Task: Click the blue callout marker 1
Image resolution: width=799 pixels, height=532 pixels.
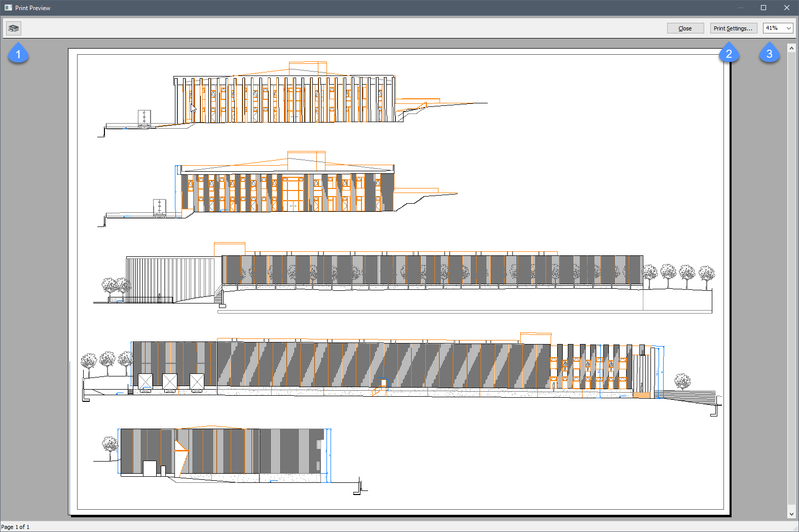Action: click(18, 54)
